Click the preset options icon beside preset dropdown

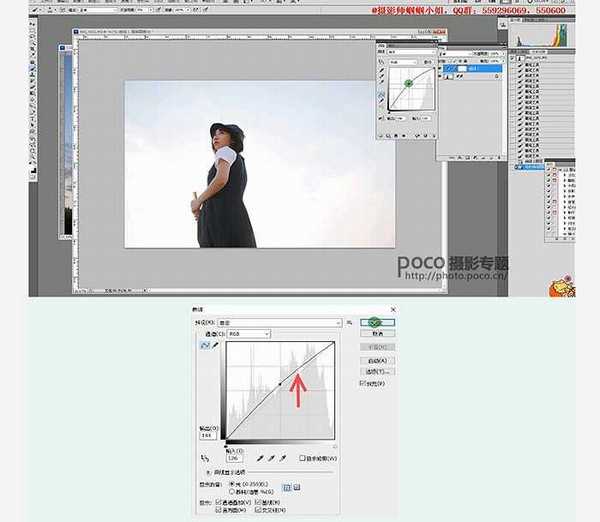point(349,322)
